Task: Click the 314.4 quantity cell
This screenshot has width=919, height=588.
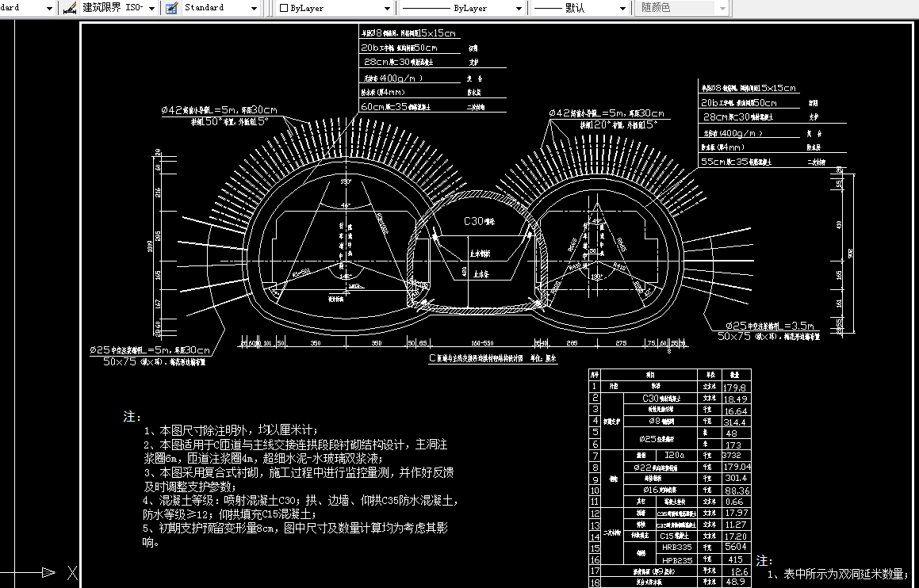Action: 736,422
